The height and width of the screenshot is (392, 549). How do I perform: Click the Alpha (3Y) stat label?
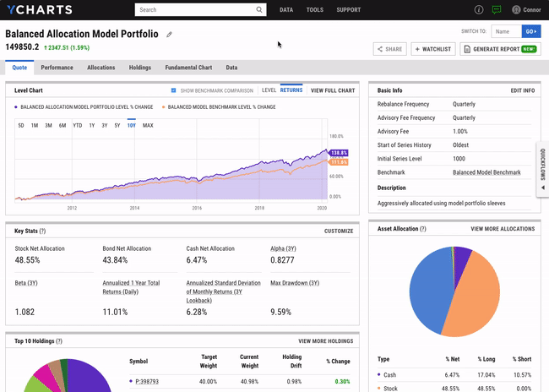click(x=283, y=248)
